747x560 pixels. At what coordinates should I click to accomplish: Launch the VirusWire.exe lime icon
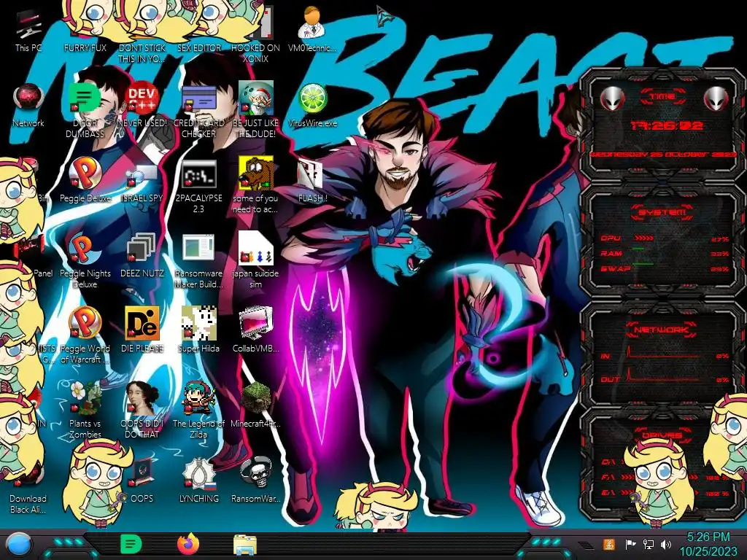(312, 106)
